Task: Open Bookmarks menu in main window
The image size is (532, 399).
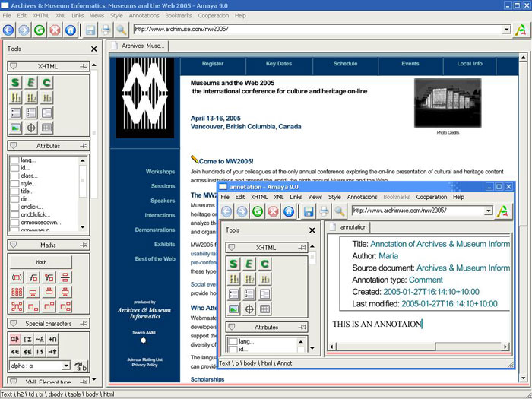Action: coord(179,16)
